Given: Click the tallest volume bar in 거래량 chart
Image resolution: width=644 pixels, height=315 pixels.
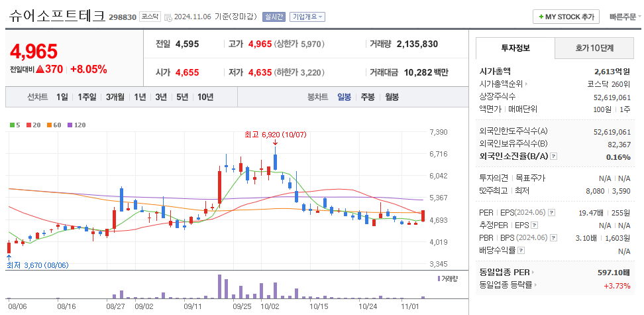Looking at the screenshot, I should pos(220,286).
